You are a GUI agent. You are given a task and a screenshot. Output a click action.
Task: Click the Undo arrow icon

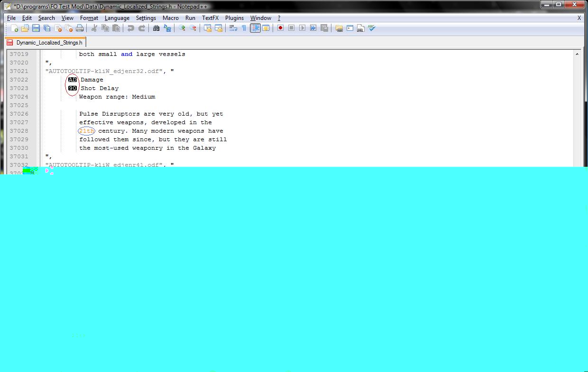pos(130,28)
